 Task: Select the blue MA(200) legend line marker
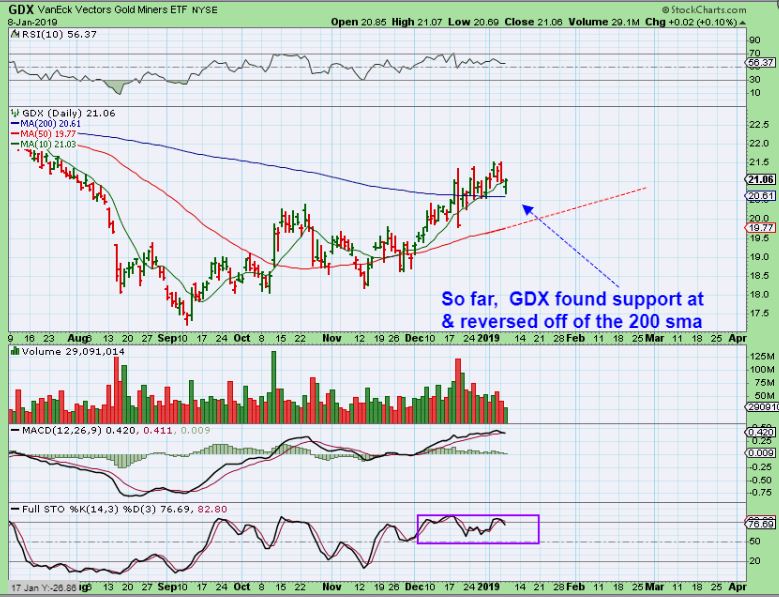(x=15, y=124)
